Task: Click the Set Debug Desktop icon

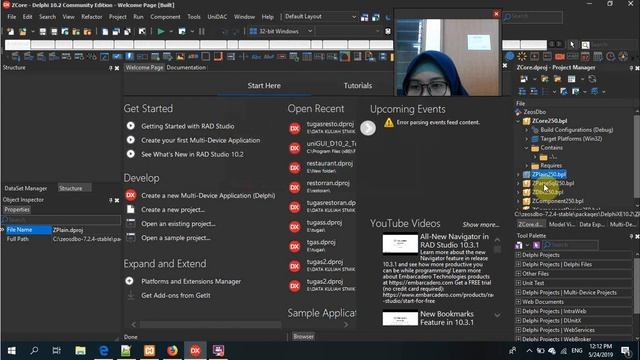Action: 376,17
